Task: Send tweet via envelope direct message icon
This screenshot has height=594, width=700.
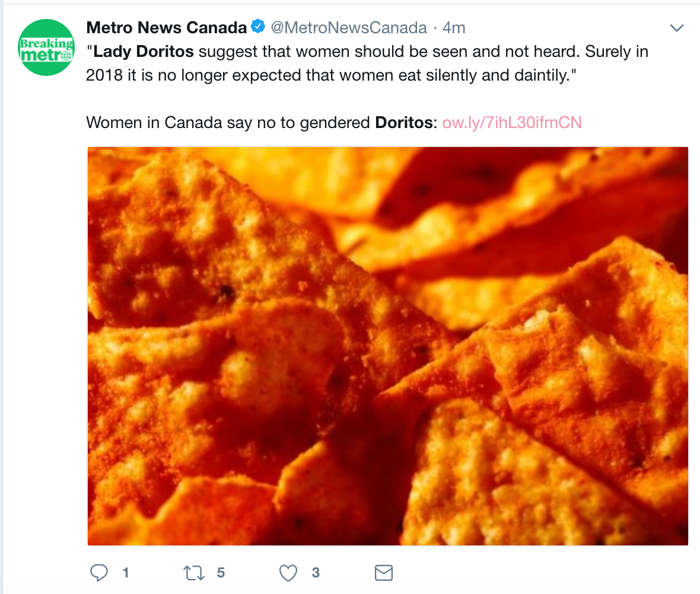Action: [384, 573]
